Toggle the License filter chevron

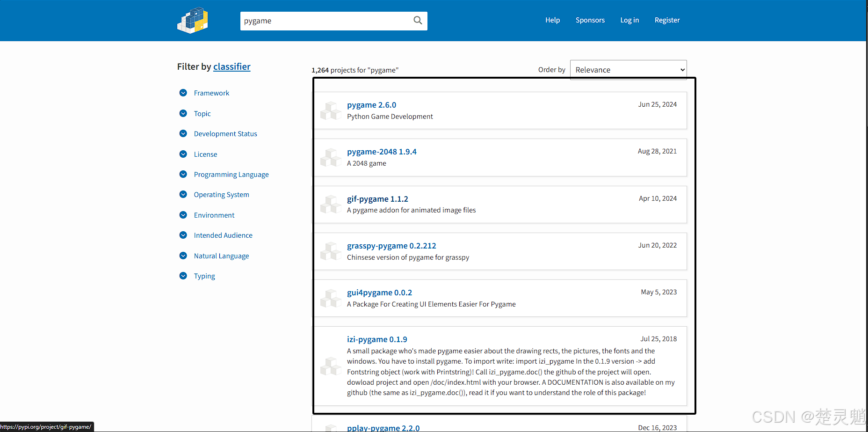coord(183,154)
